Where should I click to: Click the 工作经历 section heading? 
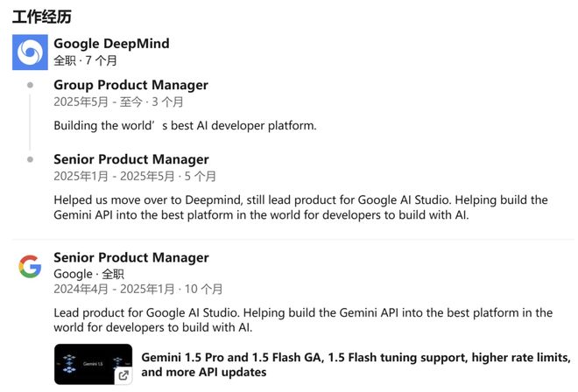[42, 17]
